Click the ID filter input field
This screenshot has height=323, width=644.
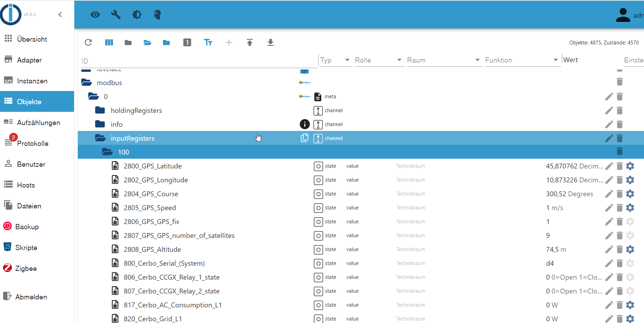pos(199,61)
